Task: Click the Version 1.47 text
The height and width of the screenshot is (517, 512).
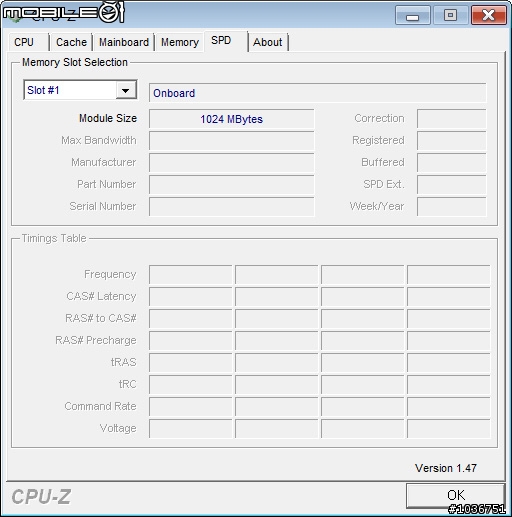Action: [446, 468]
